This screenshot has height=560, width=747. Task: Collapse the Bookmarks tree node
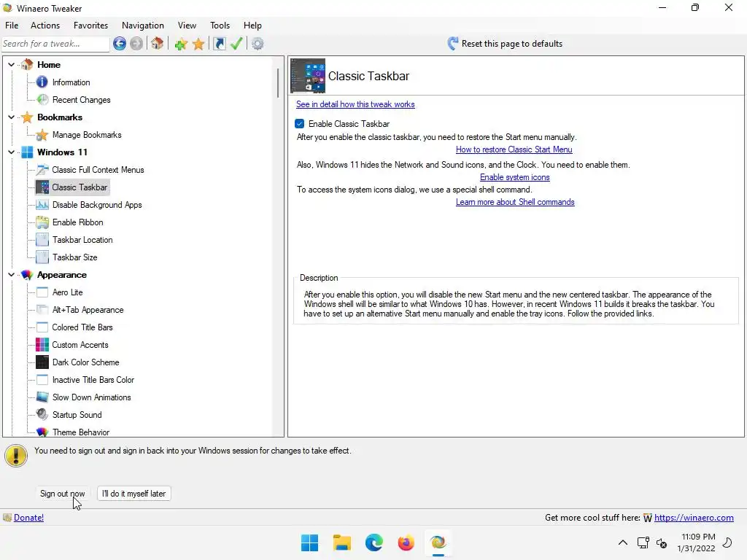click(x=12, y=117)
